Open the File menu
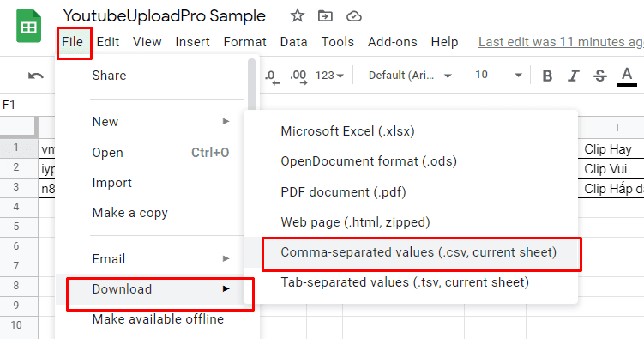644x339 pixels. pos(73,42)
